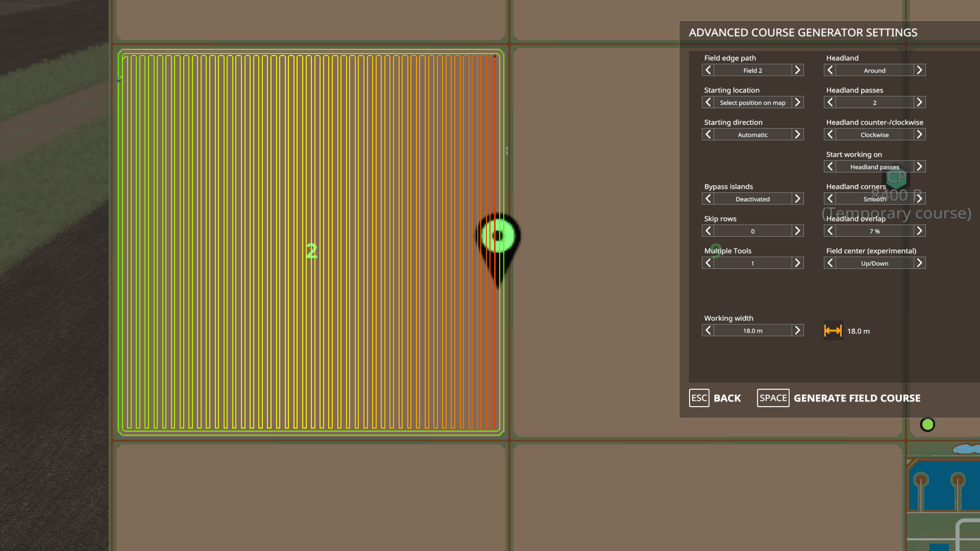
Task: Click the 18.0 m working width value
Action: point(753,331)
